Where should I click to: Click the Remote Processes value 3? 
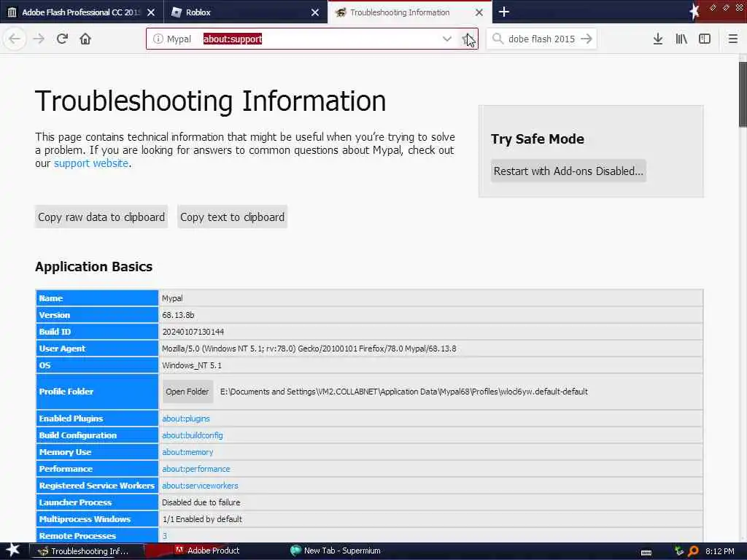pyautogui.click(x=165, y=536)
